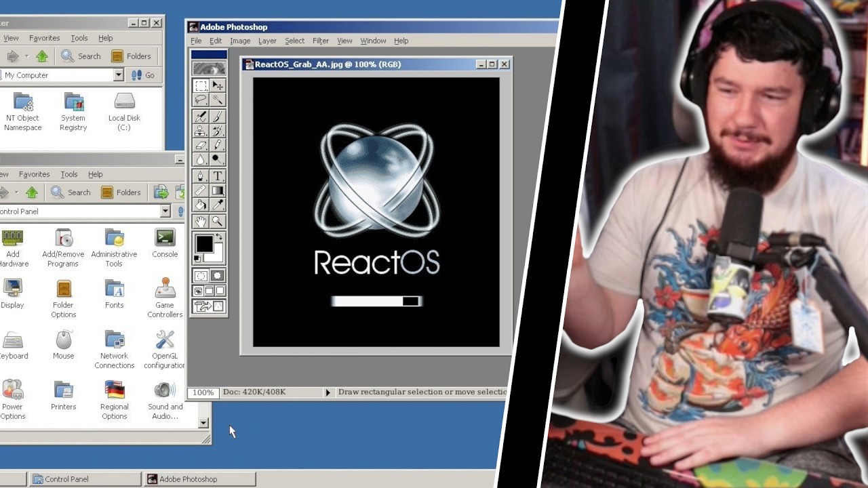Open Photoshop Filter menu
Viewport: 868px width, 488px height.
click(x=321, y=41)
